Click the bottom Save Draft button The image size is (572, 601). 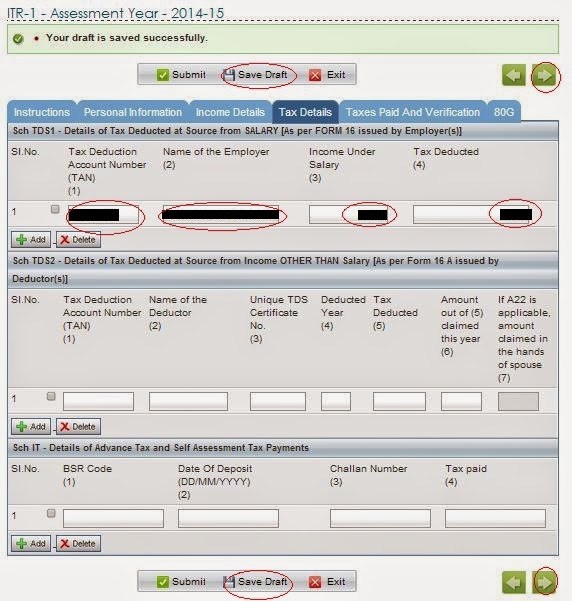tap(255, 582)
